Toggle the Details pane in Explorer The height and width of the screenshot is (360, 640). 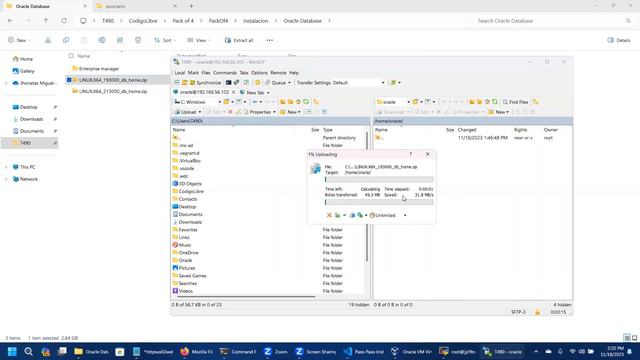[619, 40]
